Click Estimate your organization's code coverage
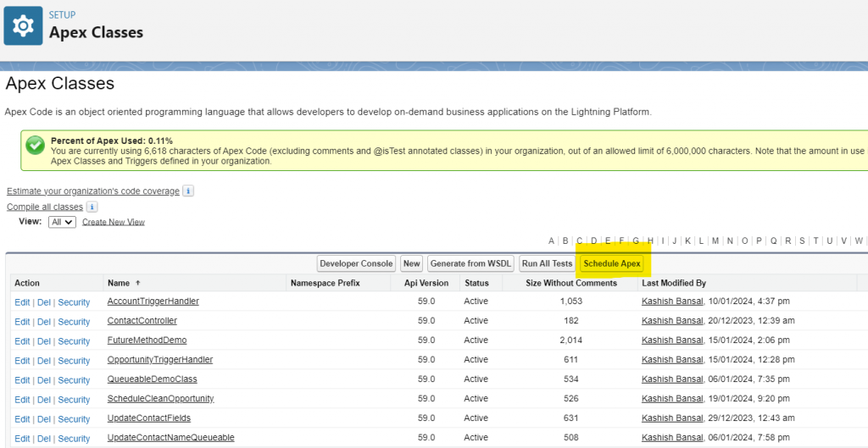 click(93, 191)
